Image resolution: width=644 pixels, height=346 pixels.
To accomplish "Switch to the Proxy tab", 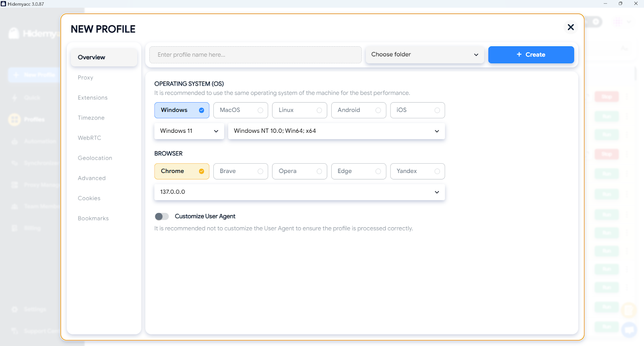I will tap(85, 78).
